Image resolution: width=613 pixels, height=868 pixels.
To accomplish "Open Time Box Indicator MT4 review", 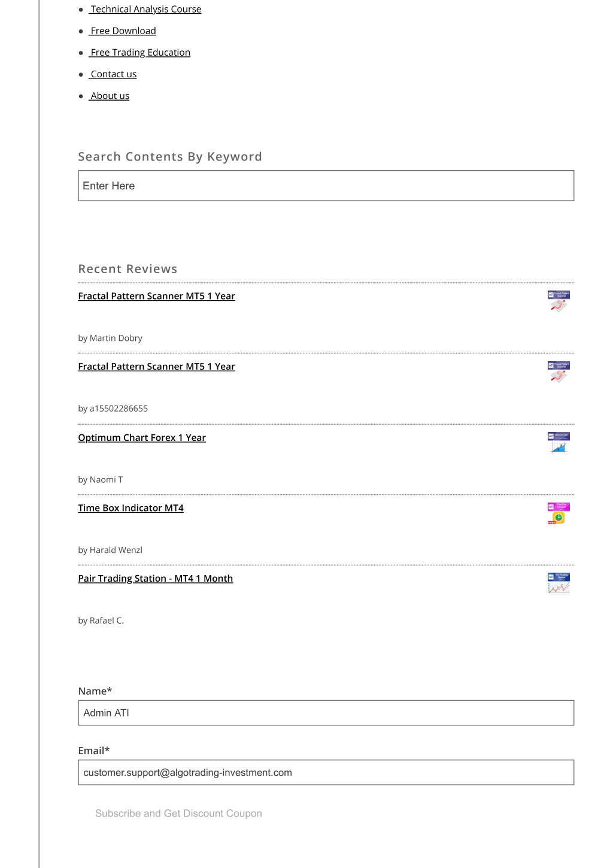I will point(131,508).
